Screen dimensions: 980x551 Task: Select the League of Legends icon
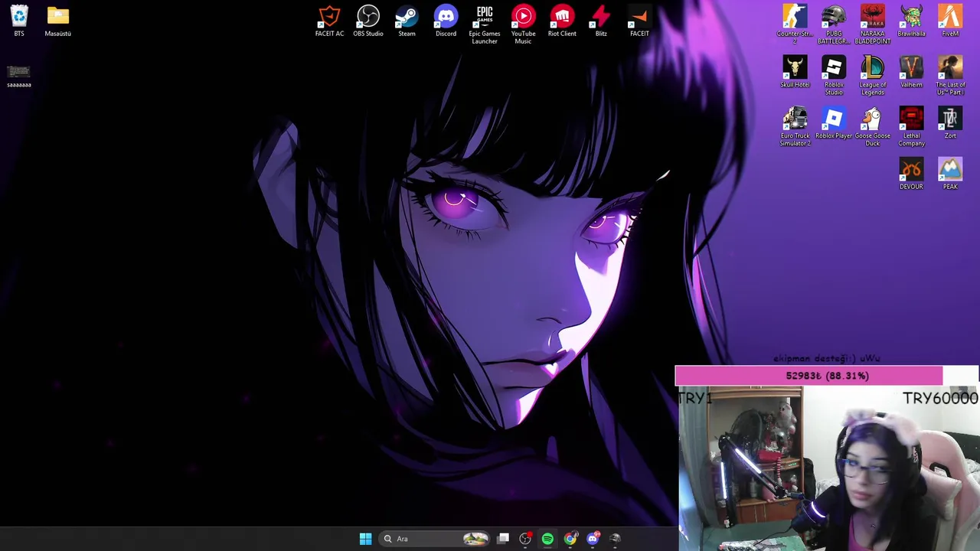point(873,76)
